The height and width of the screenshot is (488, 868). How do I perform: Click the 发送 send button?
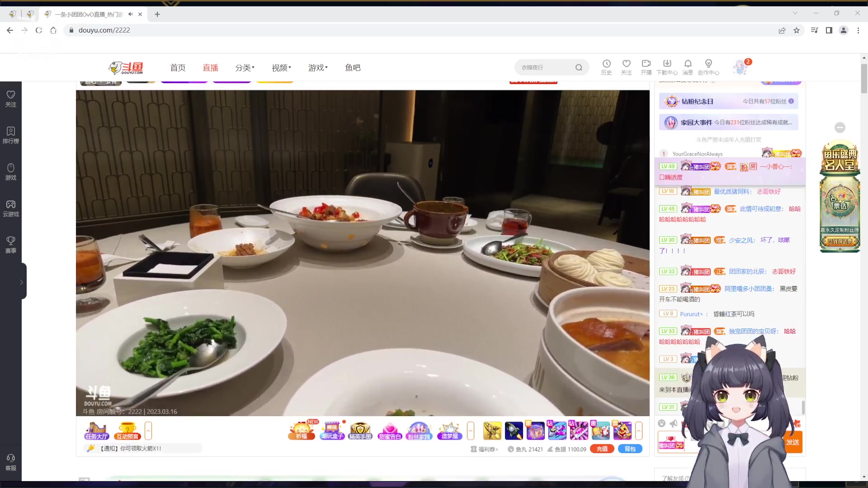coord(793,442)
